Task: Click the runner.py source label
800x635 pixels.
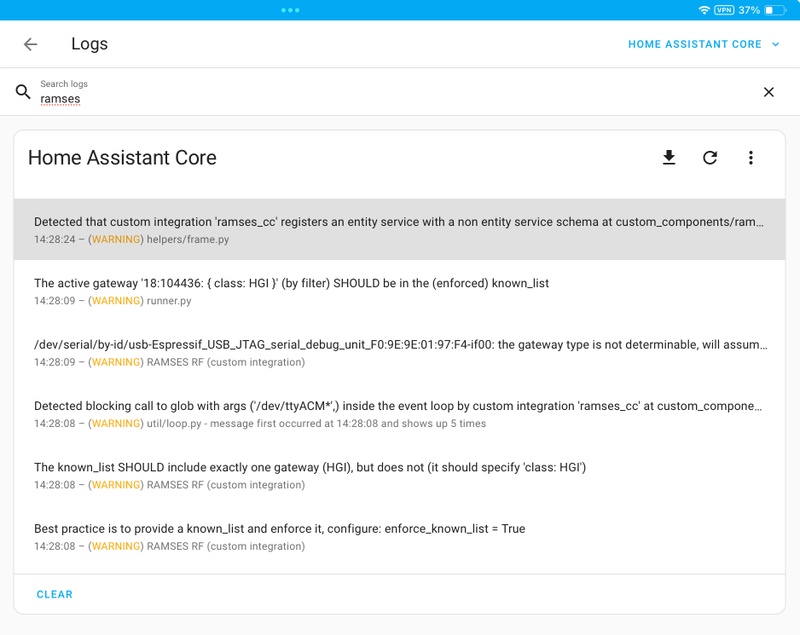Action: [x=169, y=301]
